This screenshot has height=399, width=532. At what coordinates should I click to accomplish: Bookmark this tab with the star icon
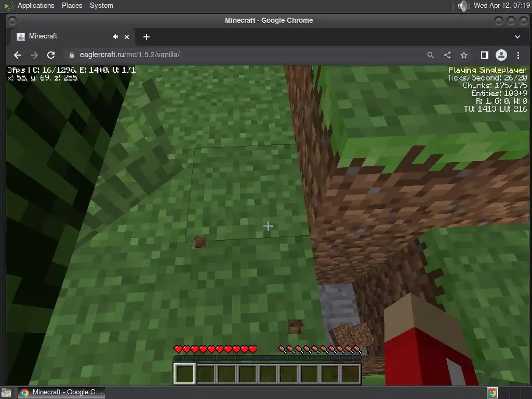tap(464, 55)
